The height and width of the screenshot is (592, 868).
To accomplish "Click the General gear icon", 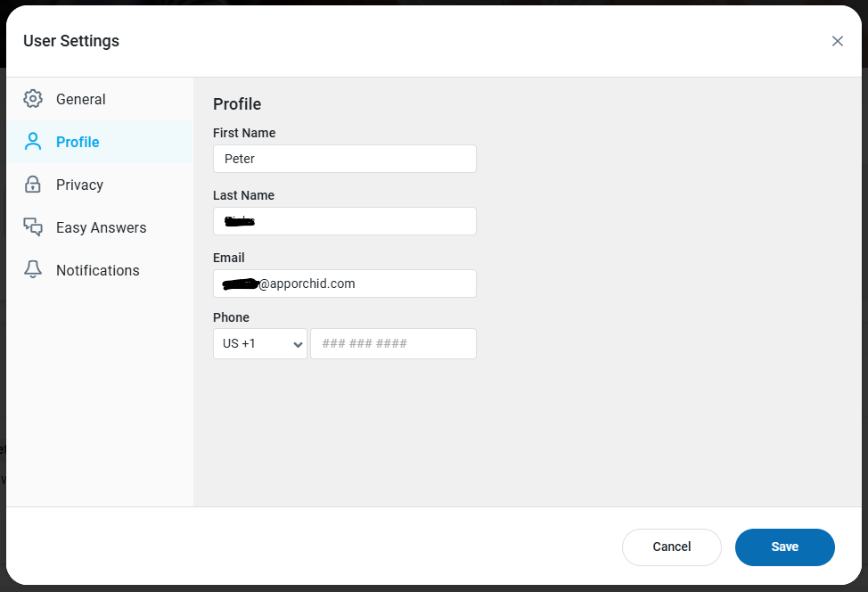I will click(33, 99).
